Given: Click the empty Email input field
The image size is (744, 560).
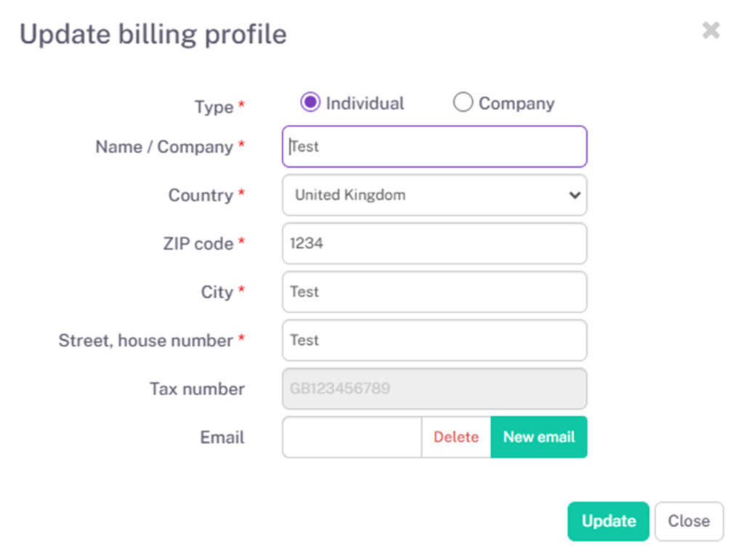Looking at the screenshot, I should pyautogui.click(x=351, y=437).
